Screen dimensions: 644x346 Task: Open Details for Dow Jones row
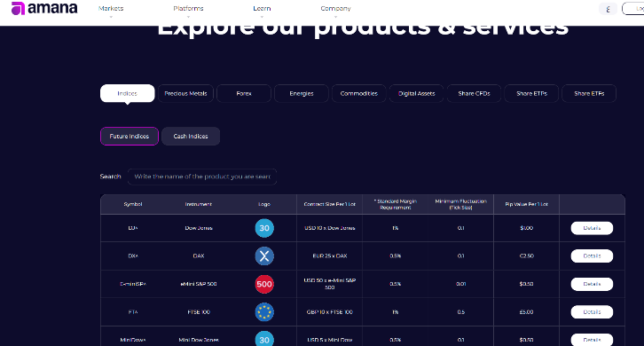pos(592,228)
